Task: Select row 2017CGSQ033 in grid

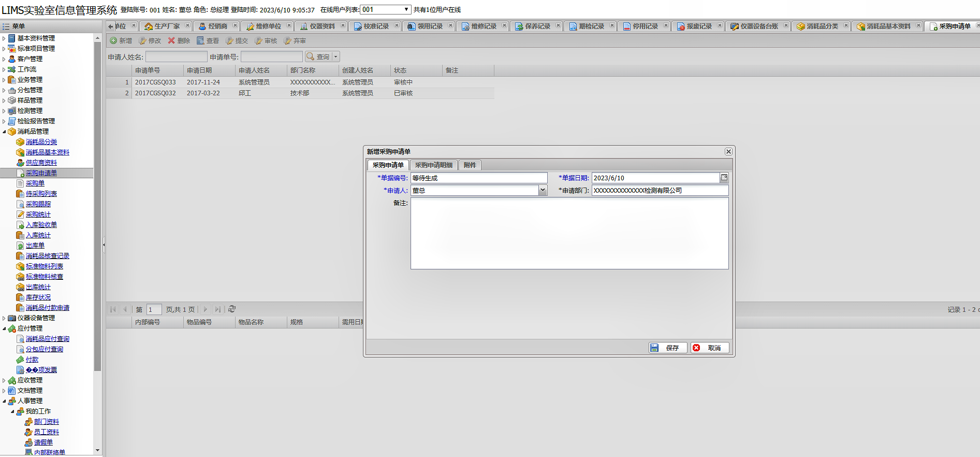Action: [x=300, y=82]
